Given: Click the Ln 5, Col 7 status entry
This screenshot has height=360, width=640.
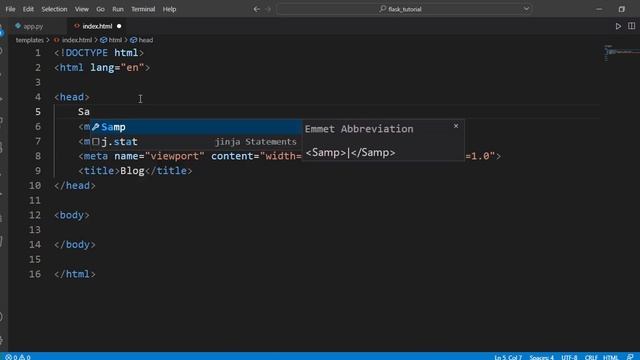Looking at the screenshot, I should pyautogui.click(x=508, y=357).
